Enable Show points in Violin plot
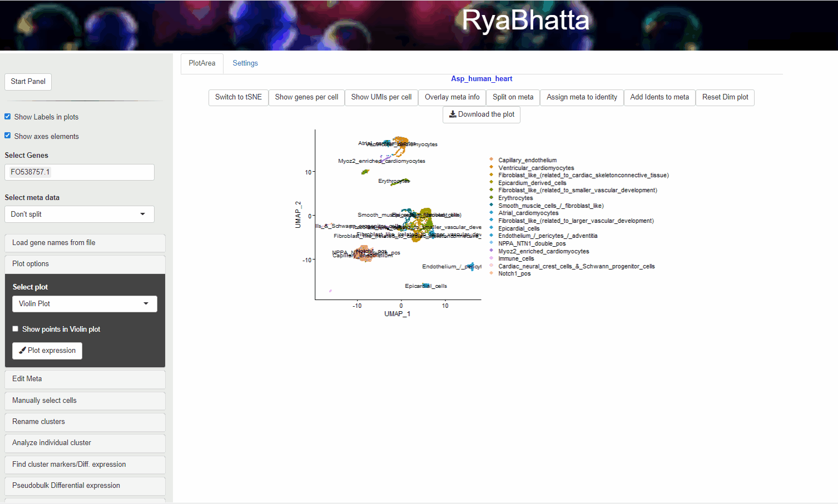The width and height of the screenshot is (838, 504). coord(16,329)
